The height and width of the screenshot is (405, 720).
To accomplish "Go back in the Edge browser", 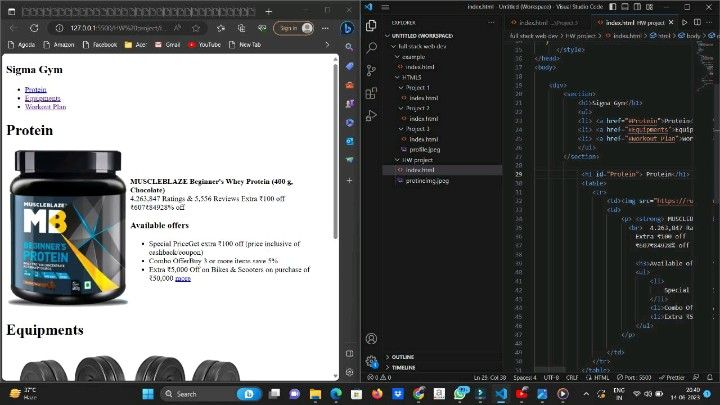I will pos(13,28).
